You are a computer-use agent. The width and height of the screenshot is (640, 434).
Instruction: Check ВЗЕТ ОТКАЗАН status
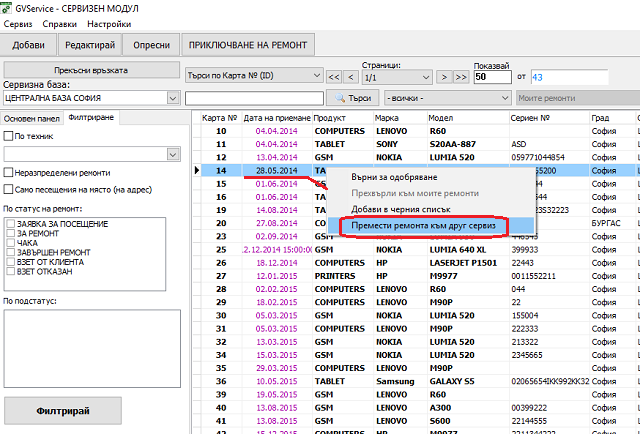[11, 271]
